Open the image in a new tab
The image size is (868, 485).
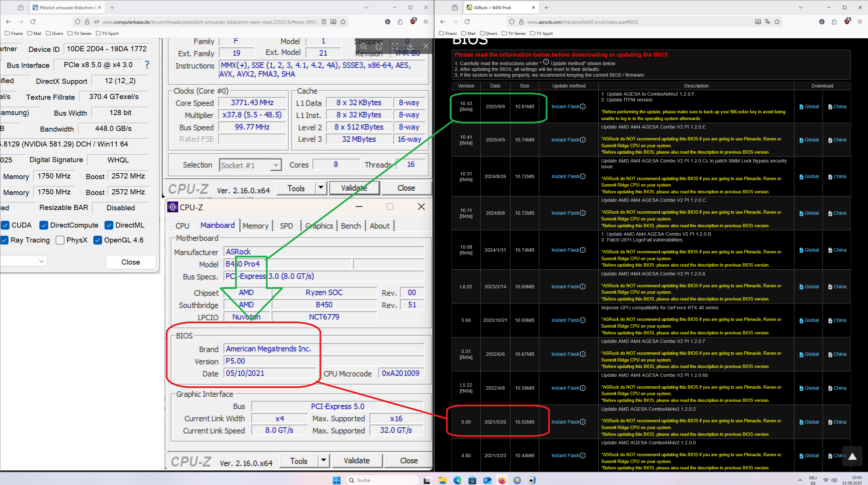(x=379, y=46)
